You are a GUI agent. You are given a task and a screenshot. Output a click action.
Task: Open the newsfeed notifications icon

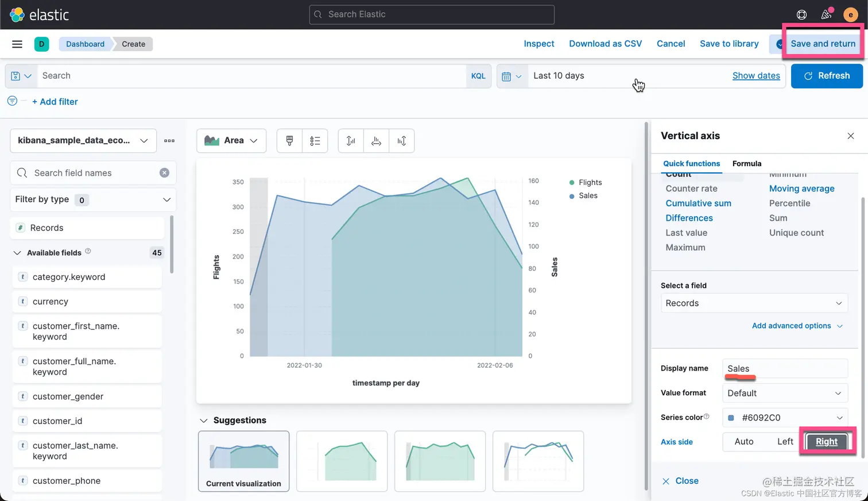pos(827,14)
